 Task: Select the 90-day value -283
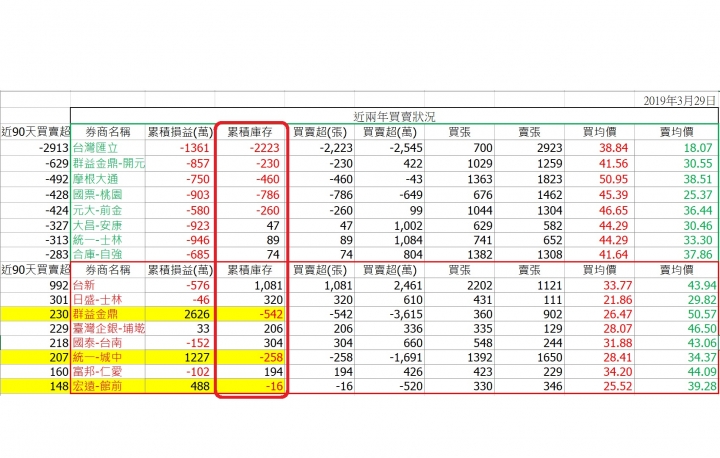(x=56, y=254)
